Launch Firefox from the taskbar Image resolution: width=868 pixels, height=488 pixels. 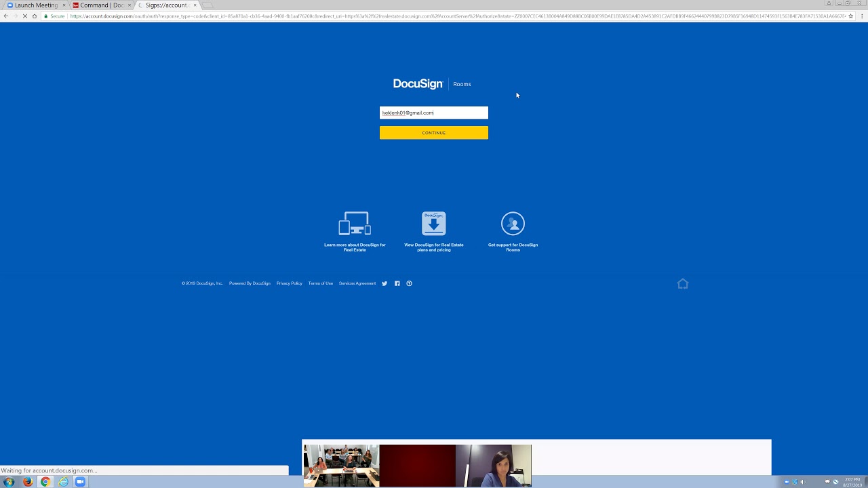pos(27,482)
